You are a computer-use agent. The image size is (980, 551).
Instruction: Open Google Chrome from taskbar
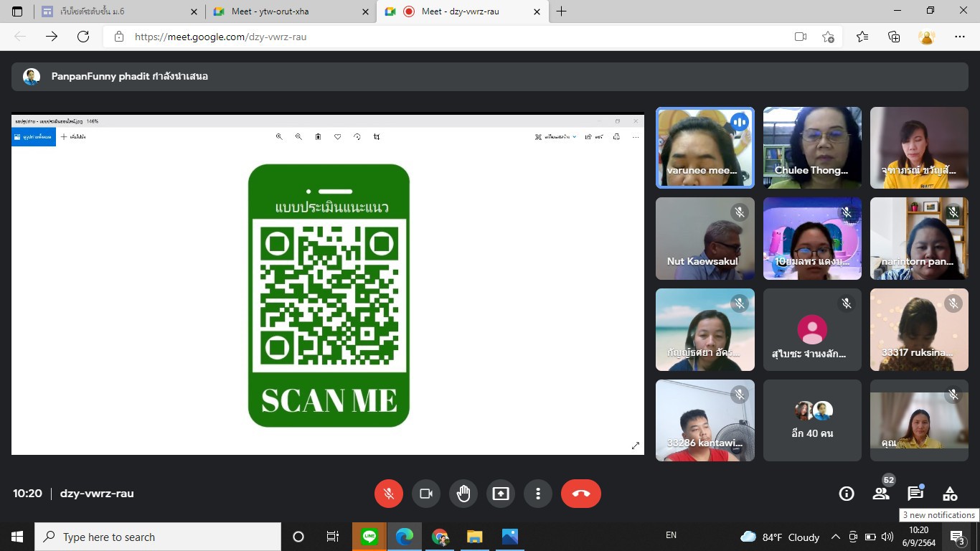[440, 537]
